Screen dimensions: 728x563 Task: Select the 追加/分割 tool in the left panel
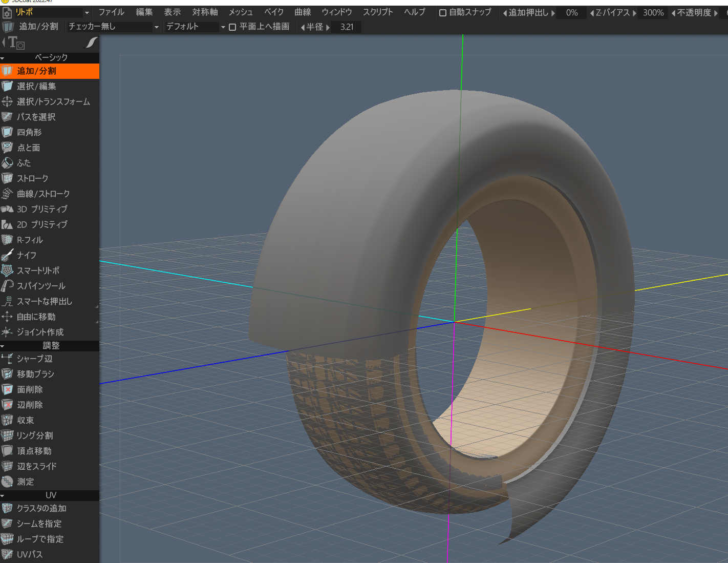[50, 71]
